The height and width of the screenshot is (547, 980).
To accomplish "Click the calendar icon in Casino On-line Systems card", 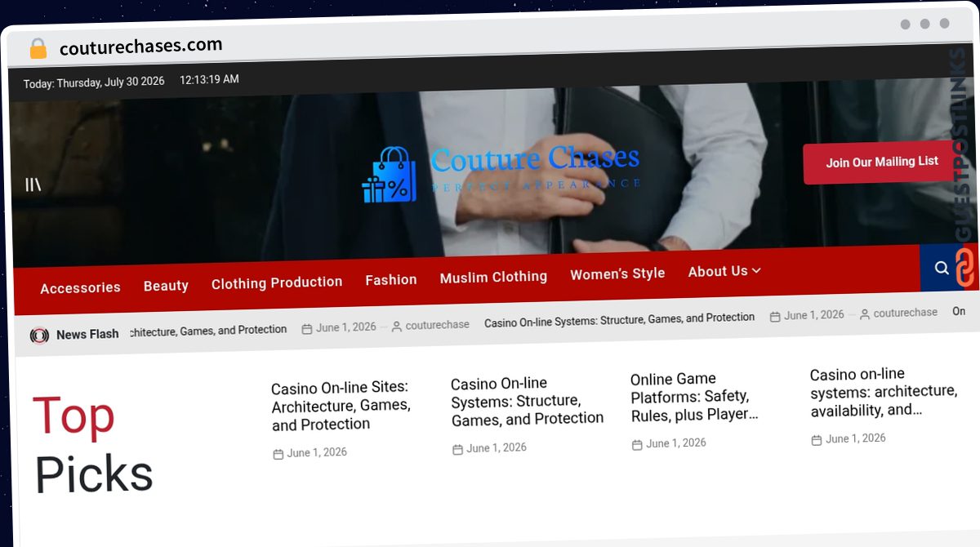I will [x=457, y=449].
